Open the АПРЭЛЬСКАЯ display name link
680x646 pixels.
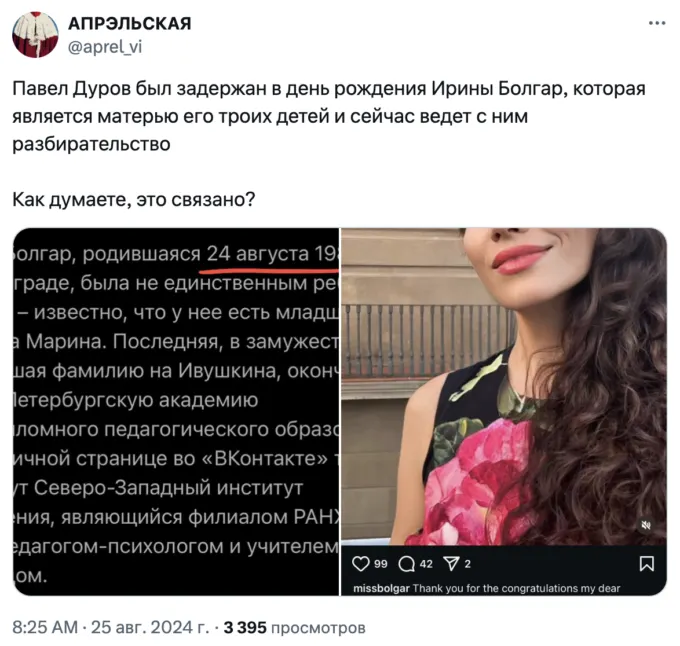[x=129, y=23]
